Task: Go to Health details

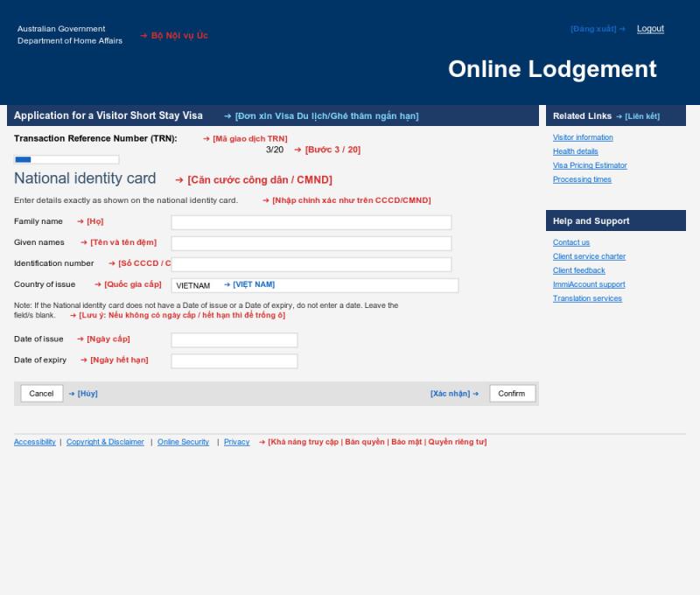Action: point(575,151)
